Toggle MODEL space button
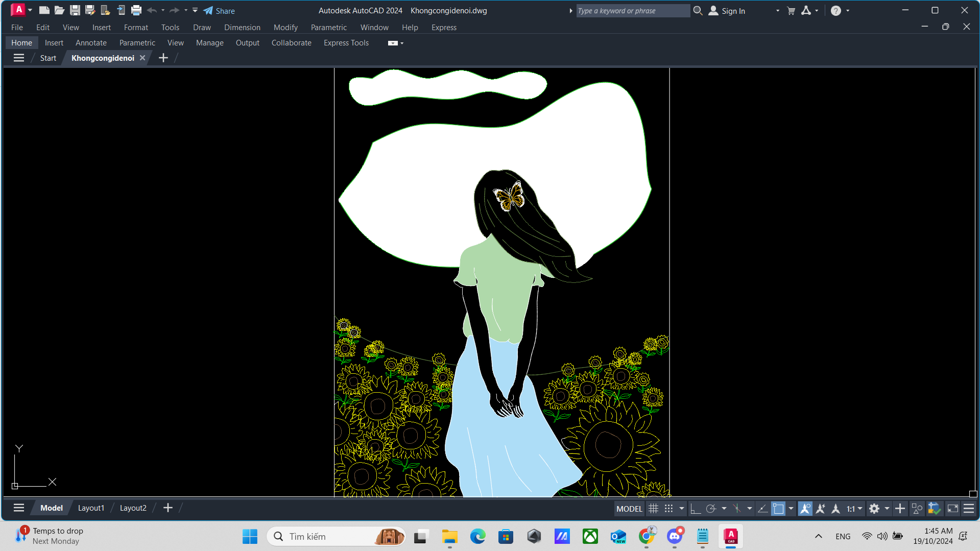 click(x=629, y=509)
